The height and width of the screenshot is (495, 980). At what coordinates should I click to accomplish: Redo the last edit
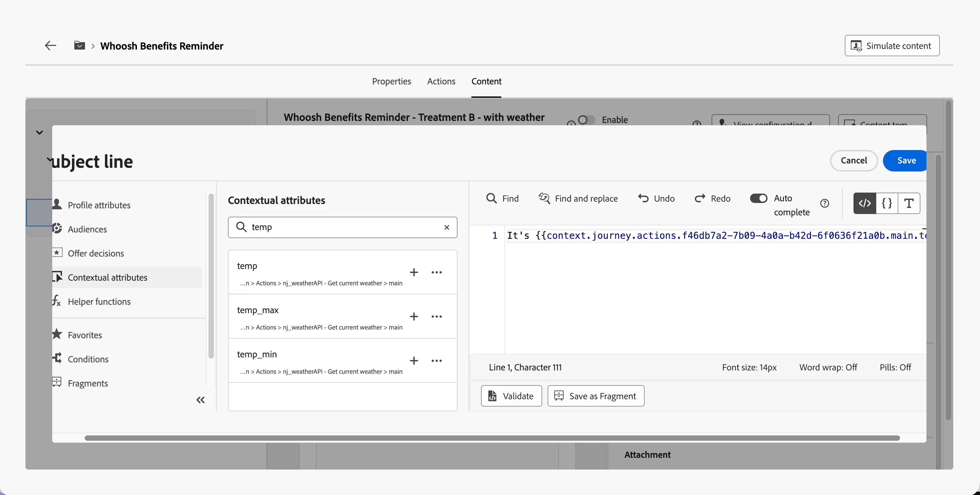(x=712, y=198)
